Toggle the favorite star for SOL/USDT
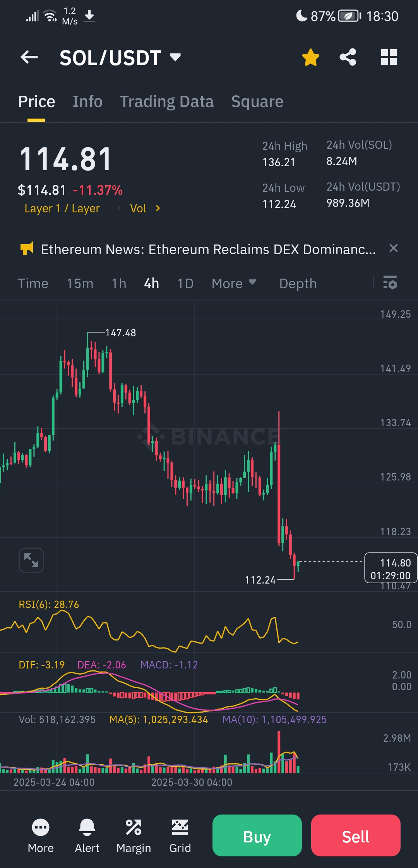The height and width of the screenshot is (868, 418). pyautogui.click(x=310, y=57)
